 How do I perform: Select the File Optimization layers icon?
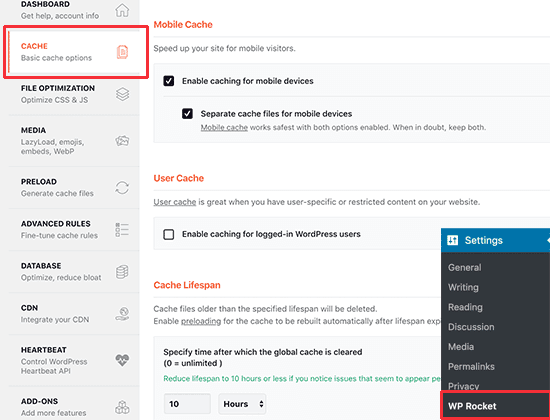tap(122, 94)
